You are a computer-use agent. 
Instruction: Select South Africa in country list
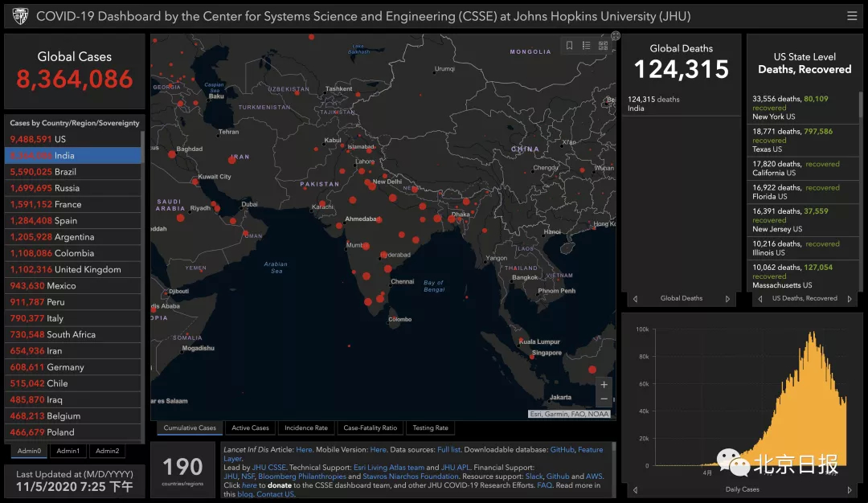pos(72,334)
